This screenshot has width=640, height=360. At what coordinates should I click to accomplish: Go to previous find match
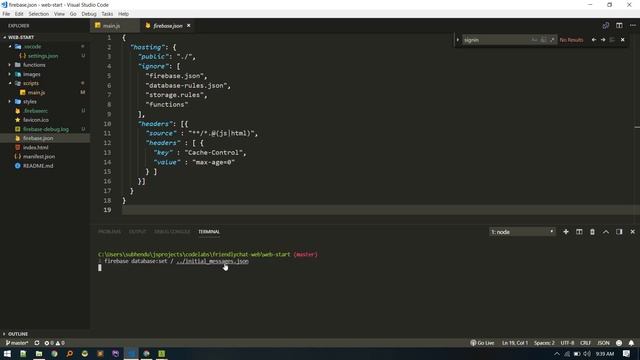click(594, 40)
